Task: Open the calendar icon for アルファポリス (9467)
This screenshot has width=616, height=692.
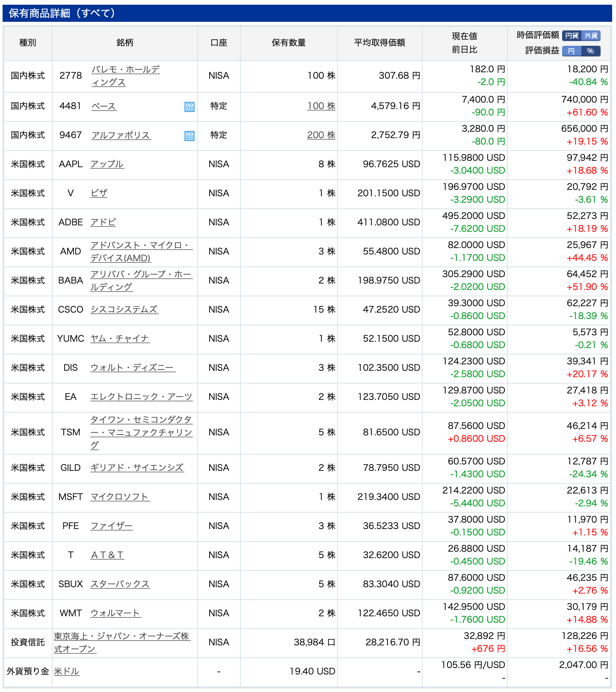Action: pos(190,136)
